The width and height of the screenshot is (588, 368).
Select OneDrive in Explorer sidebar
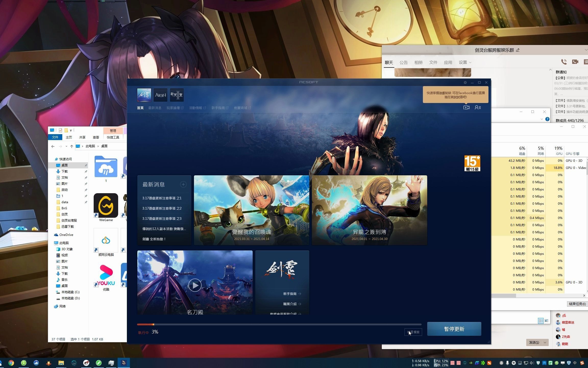point(66,235)
